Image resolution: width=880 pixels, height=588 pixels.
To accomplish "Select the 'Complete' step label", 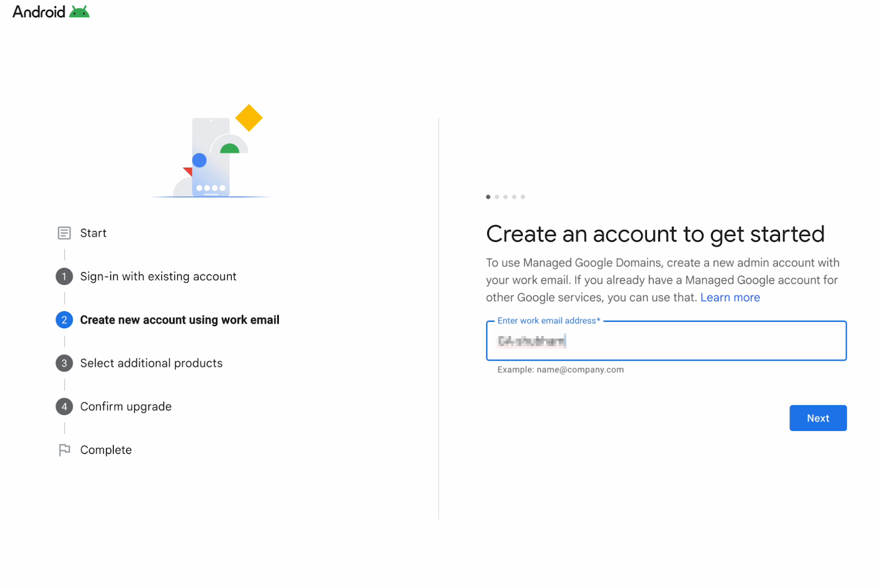I will tap(106, 449).
